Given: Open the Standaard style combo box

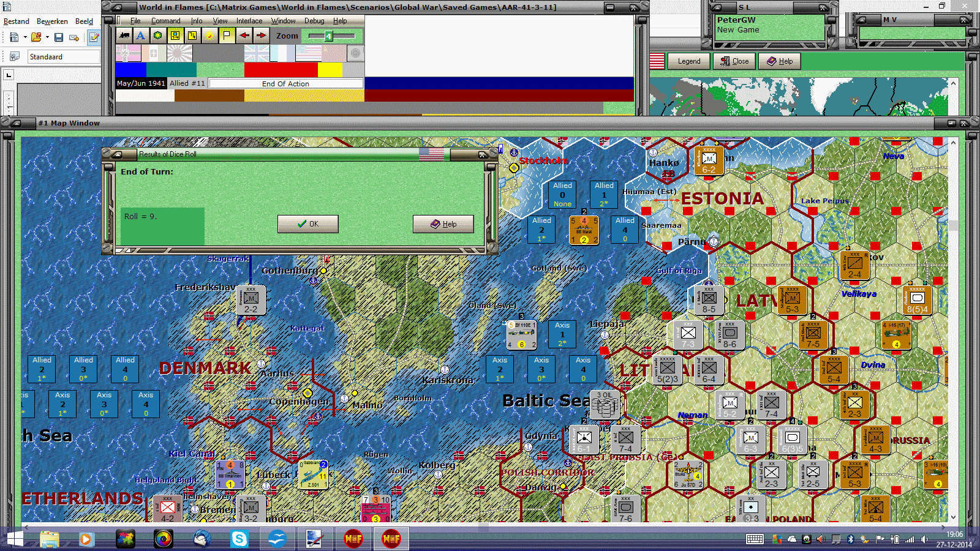Looking at the screenshot, I should click(63, 56).
